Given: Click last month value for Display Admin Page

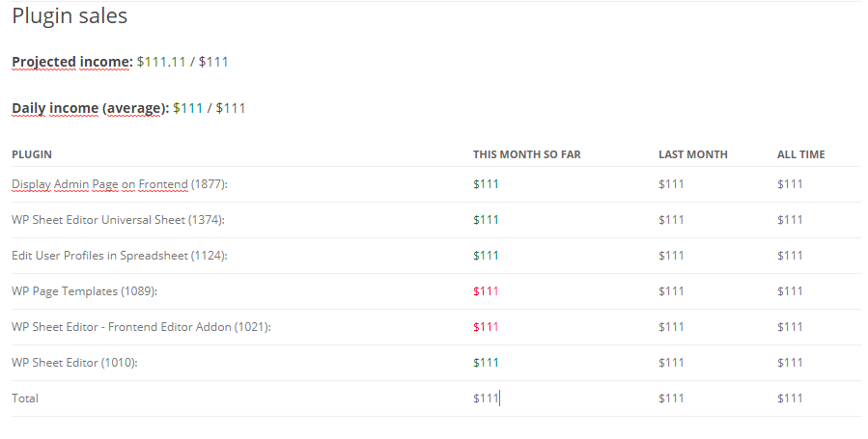Looking at the screenshot, I should pos(671,184).
